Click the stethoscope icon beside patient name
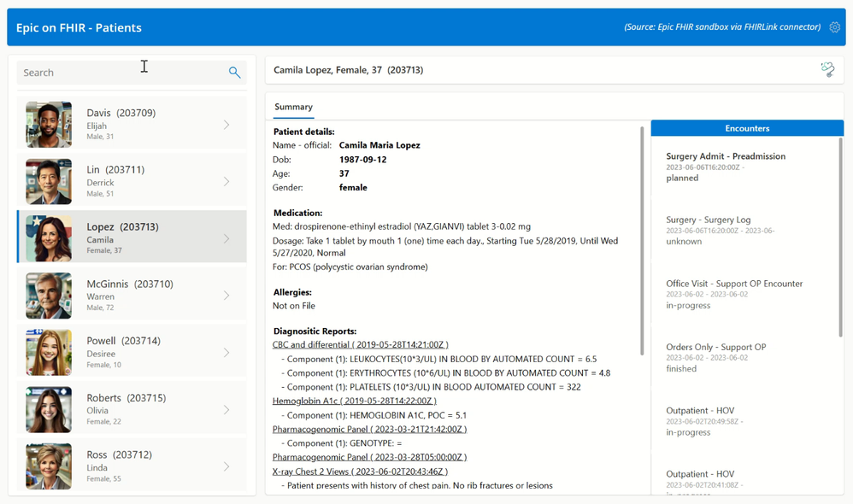853x504 pixels. [x=827, y=69]
